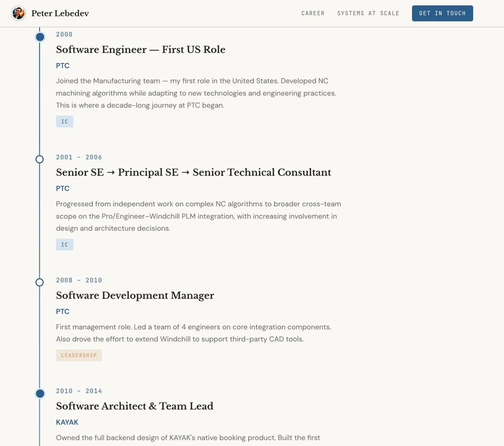Viewport: 504px width, 446px height.
Task: Click the Peter Lebedev name in the header
Action: tap(60, 13)
